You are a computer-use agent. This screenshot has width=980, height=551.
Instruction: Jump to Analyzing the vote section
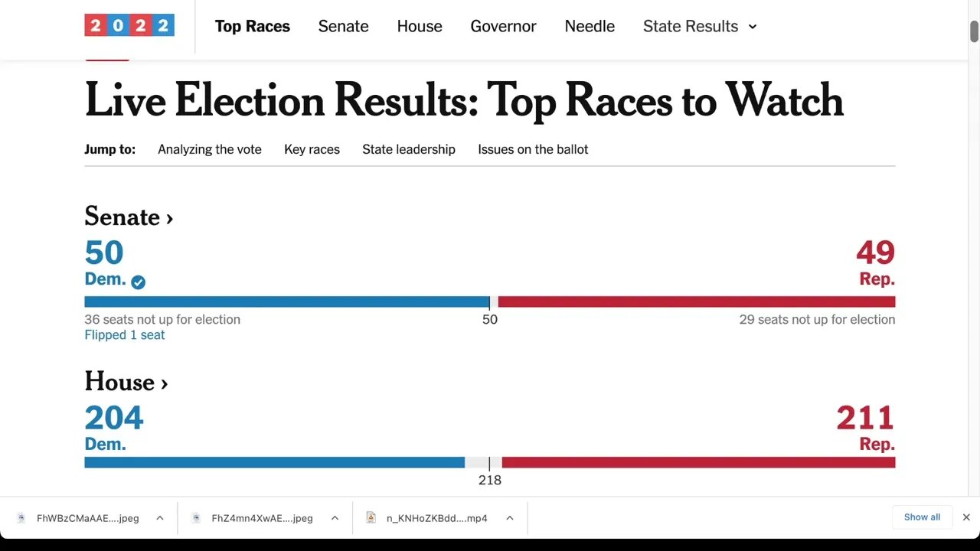click(x=210, y=149)
